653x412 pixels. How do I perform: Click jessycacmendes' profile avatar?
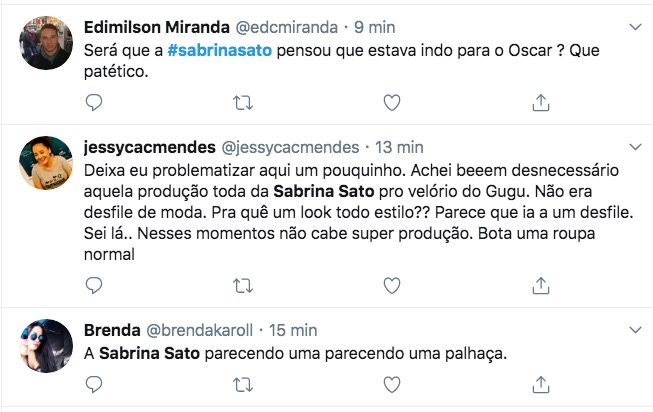[46, 162]
